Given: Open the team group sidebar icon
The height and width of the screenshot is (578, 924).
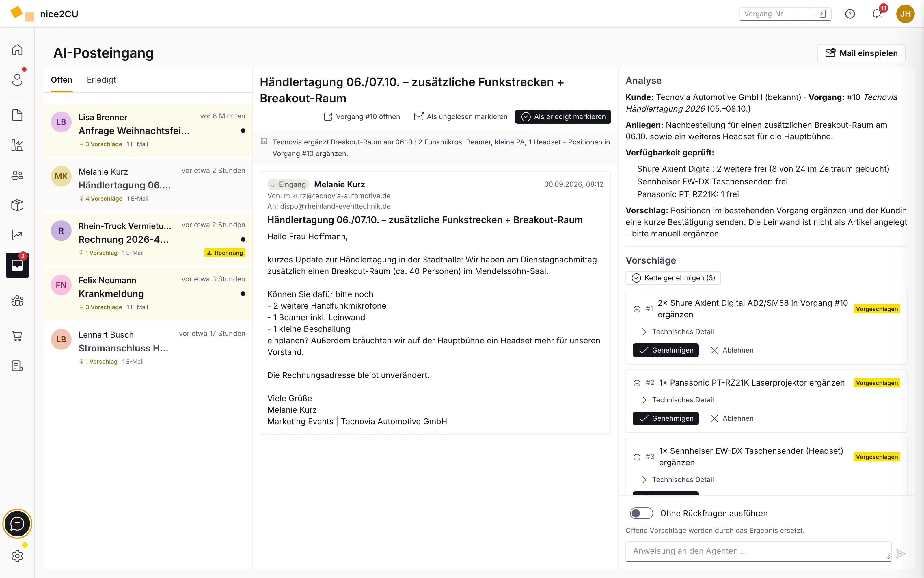Looking at the screenshot, I should tap(17, 301).
